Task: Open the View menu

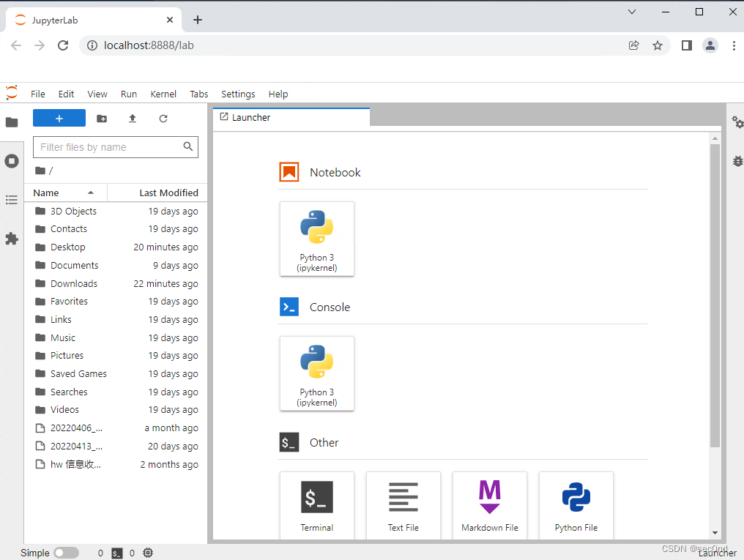Action: point(97,94)
